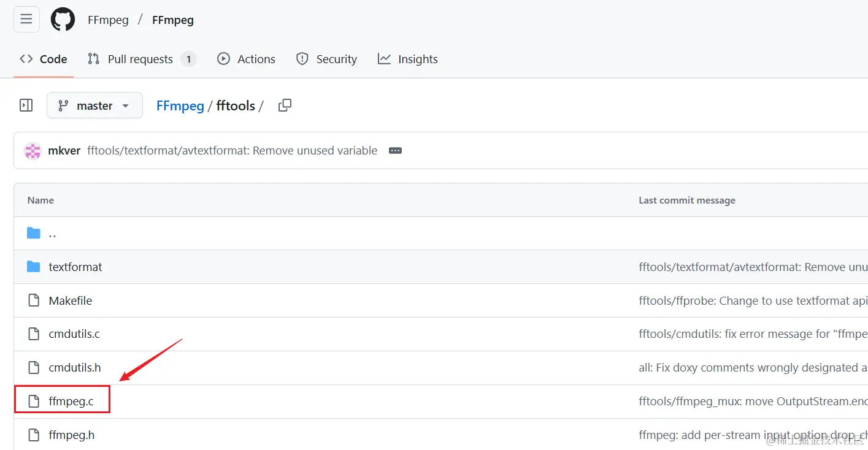This screenshot has width=868, height=450.
Task: Switch to the Pull requests tab
Action: tap(141, 59)
